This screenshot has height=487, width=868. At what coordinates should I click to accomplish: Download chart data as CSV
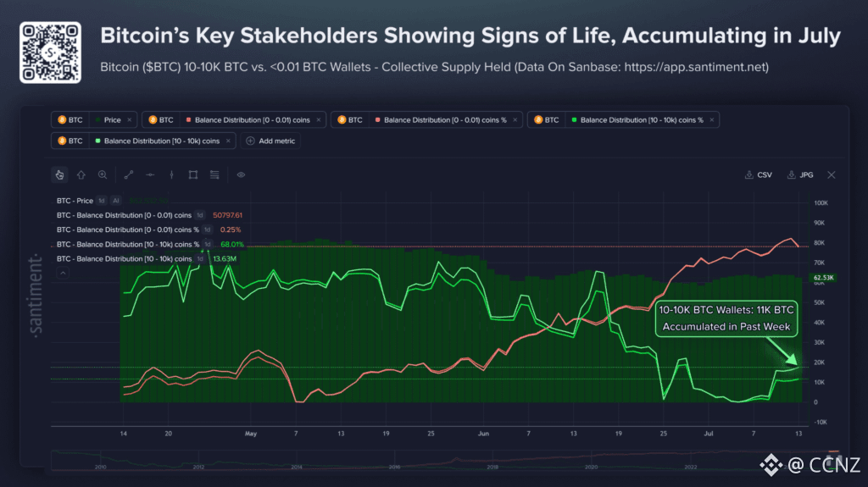pos(759,174)
